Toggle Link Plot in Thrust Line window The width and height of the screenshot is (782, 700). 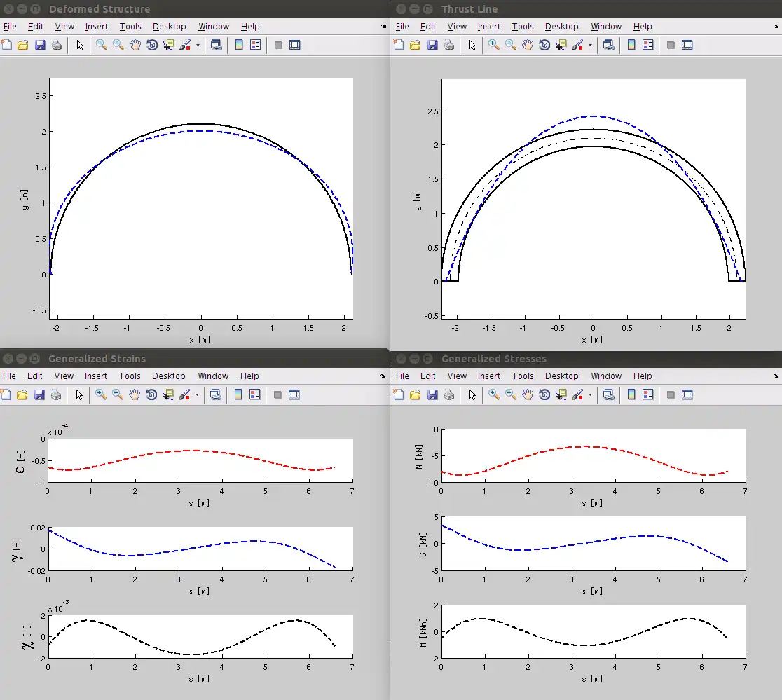pyautogui.click(x=608, y=45)
